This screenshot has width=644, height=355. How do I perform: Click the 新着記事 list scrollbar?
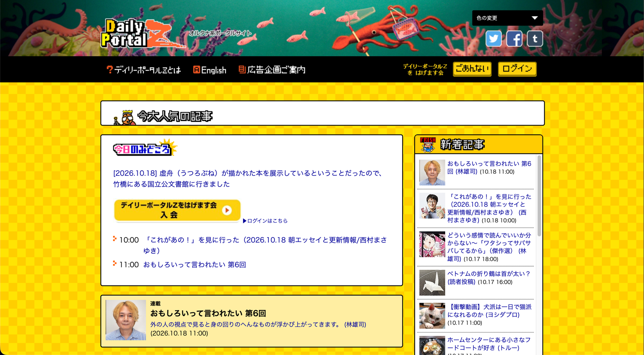click(539, 196)
